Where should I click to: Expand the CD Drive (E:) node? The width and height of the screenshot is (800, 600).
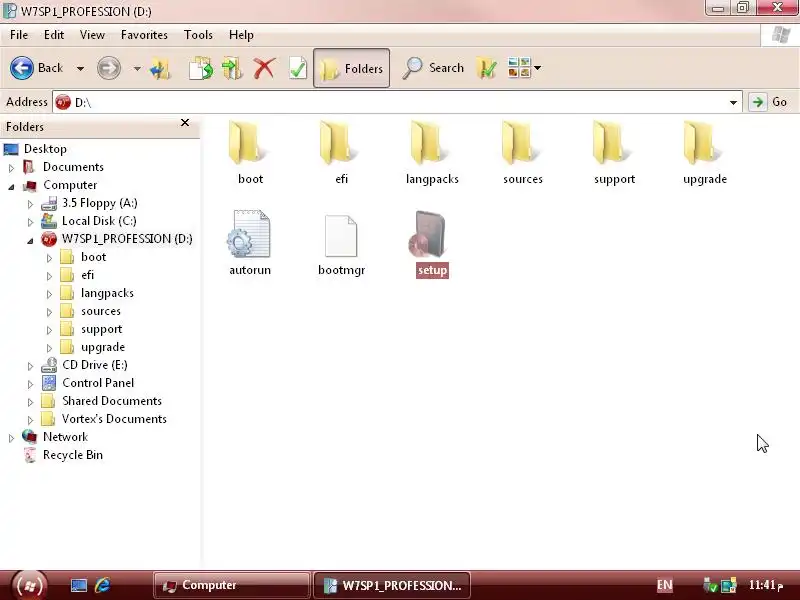pos(30,366)
